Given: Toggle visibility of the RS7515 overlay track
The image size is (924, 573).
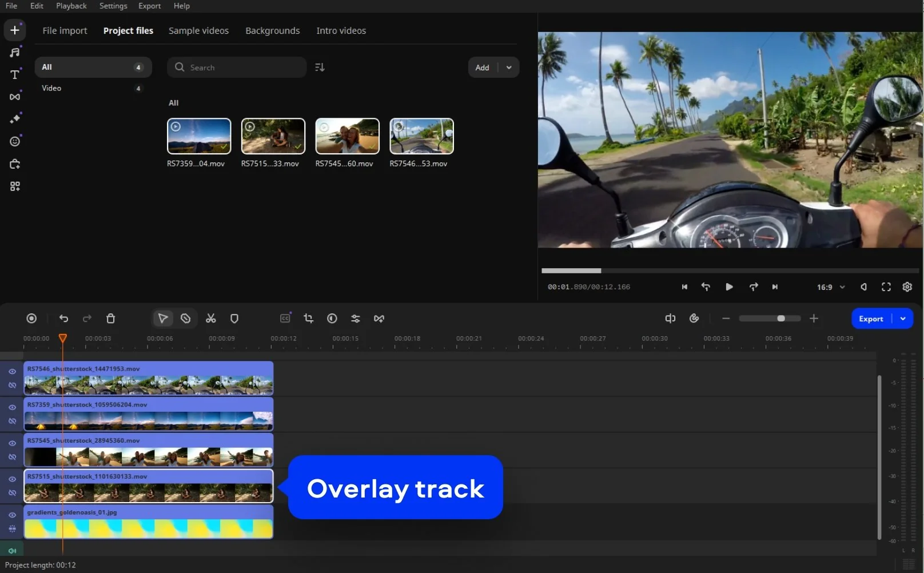Looking at the screenshot, I should (12, 479).
